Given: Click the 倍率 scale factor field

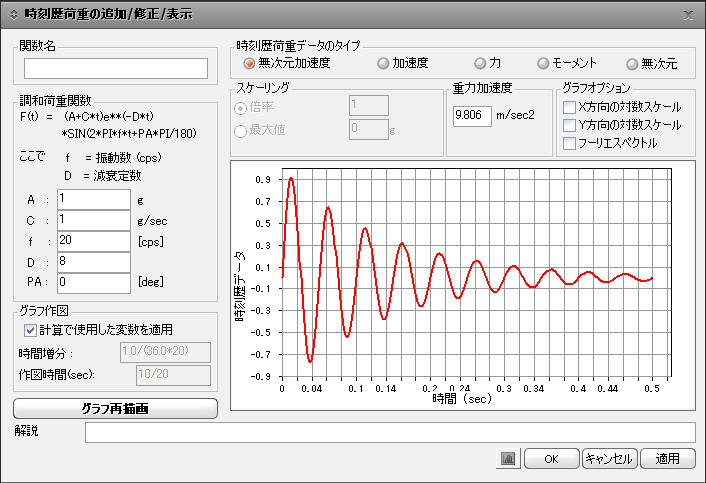Looking at the screenshot, I should pos(368,106).
